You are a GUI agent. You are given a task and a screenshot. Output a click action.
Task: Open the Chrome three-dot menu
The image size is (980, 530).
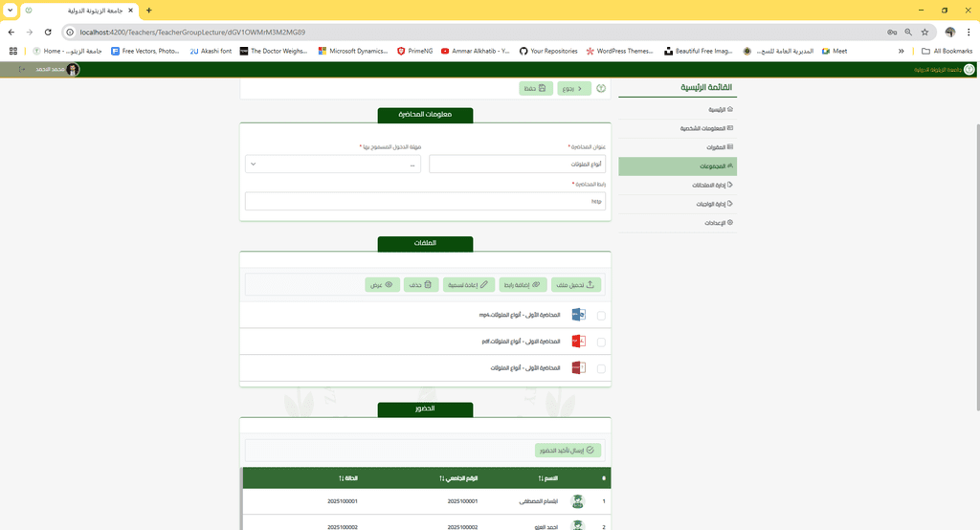969,32
